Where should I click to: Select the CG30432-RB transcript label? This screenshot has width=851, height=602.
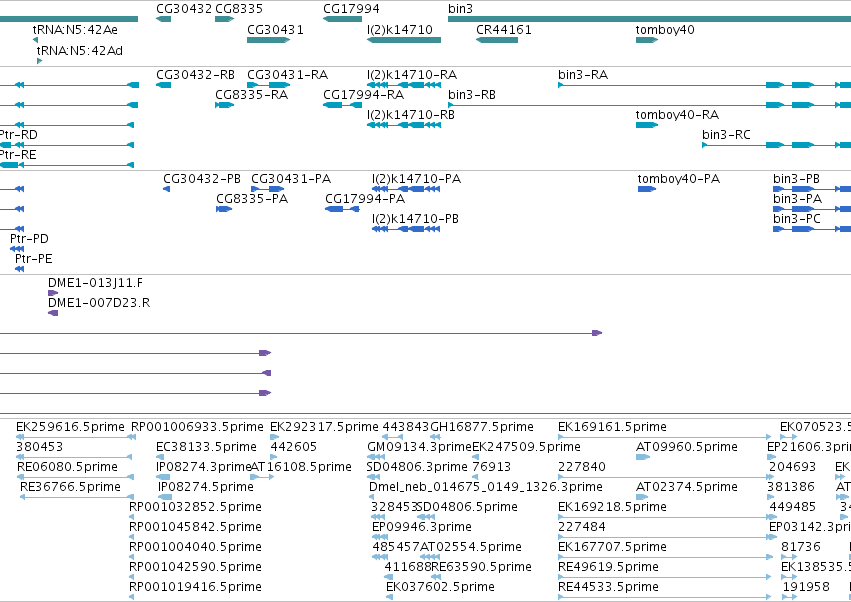click(195, 75)
